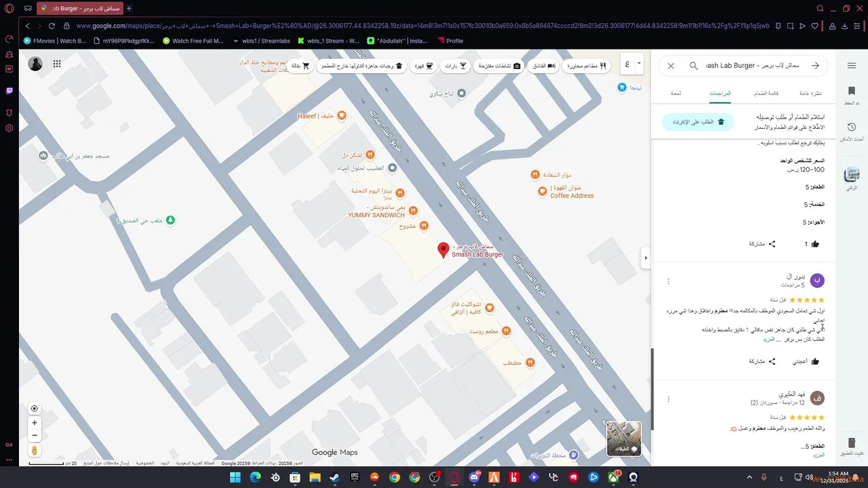Collapse the side panel with arrow toggle
Image resolution: width=868 pixels, height=488 pixels.
(646, 258)
